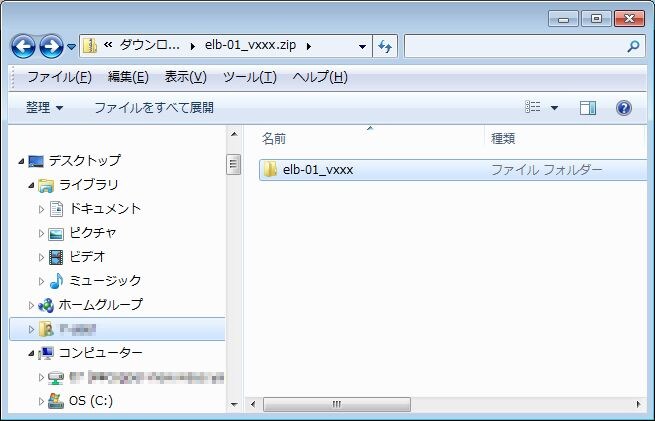
Task: Open help via the question mark icon
Action: point(623,108)
